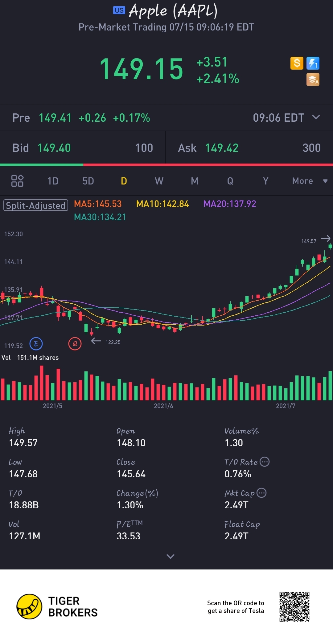Tap the Tesla share QR code
Image resolution: width=333 pixels, height=644 pixels.
(x=294, y=606)
